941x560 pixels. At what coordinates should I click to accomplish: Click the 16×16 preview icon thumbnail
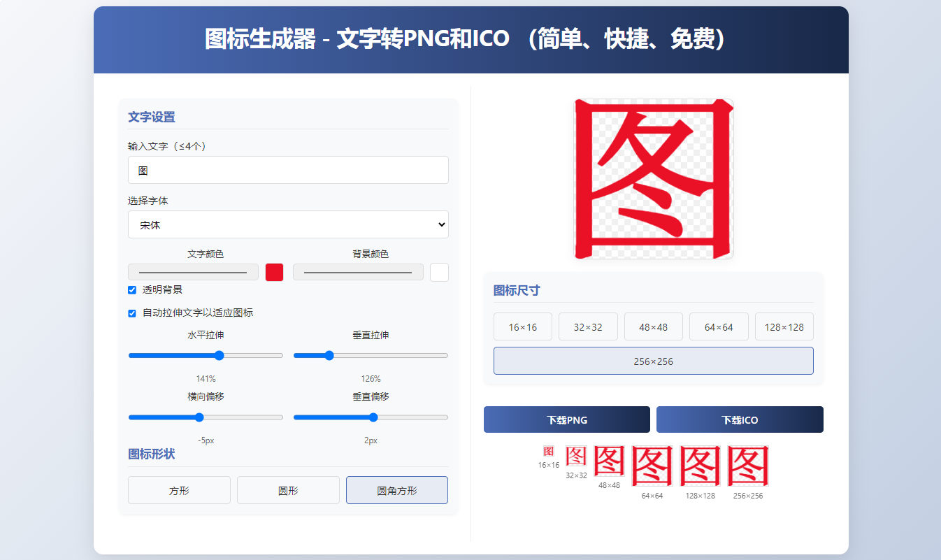tap(549, 452)
